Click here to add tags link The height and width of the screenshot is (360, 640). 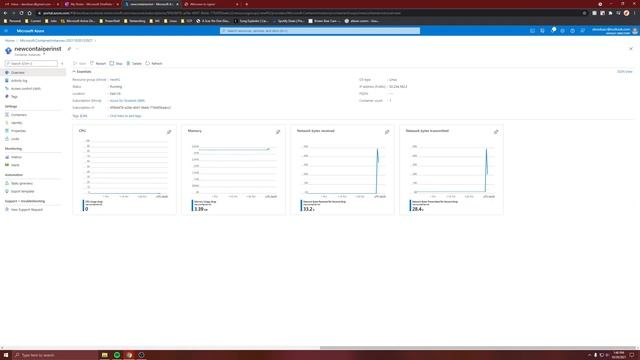pos(125,116)
